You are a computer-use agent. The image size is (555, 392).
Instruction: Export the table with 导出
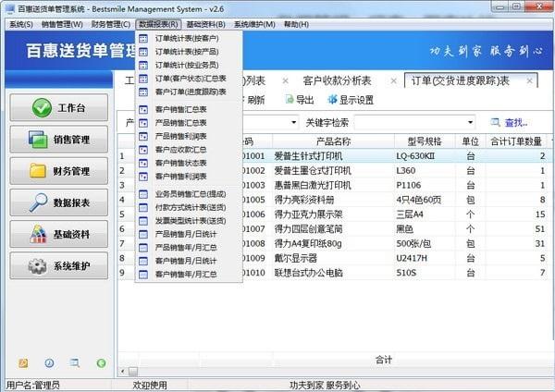point(300,100)
